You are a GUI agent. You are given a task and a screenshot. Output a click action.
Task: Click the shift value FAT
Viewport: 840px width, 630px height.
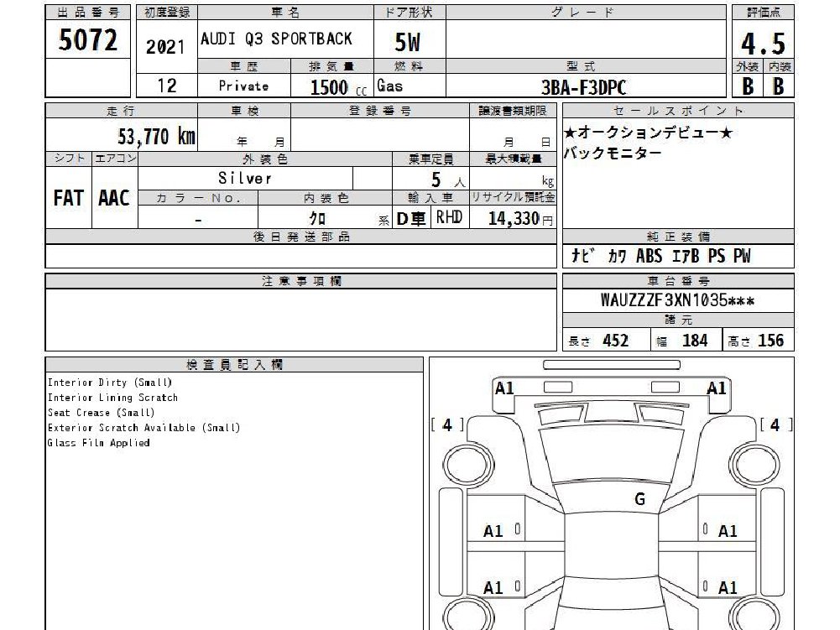(69, 198)
